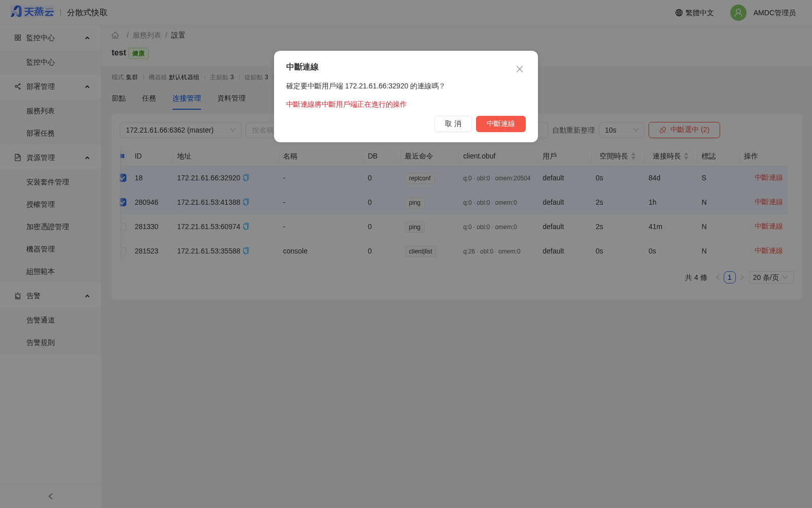Switch to the 節點 tab

click(x=119, y=99)
